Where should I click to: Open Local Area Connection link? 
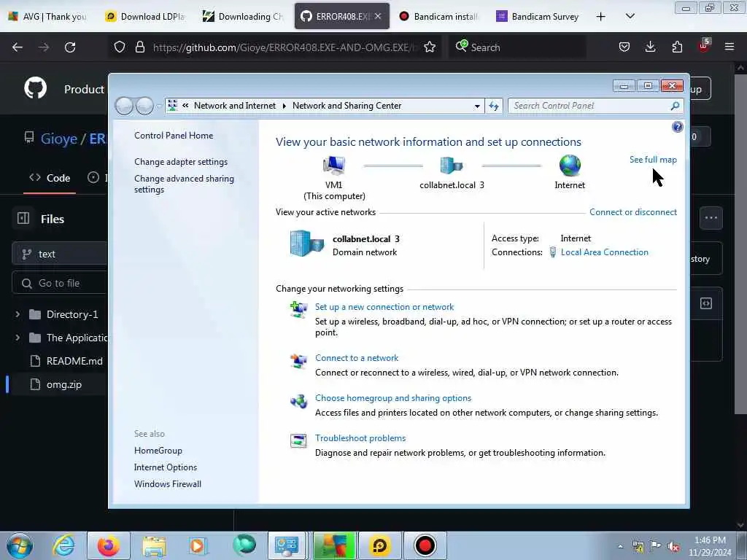604,252
